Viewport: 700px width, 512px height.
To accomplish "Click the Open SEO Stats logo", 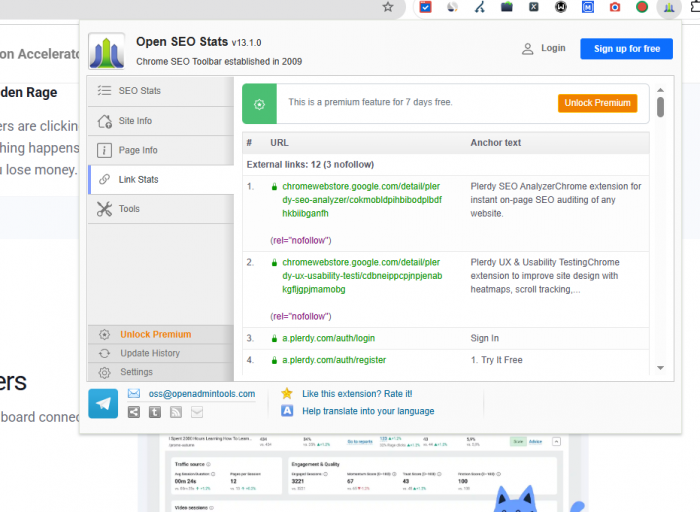I will [106, 51].
